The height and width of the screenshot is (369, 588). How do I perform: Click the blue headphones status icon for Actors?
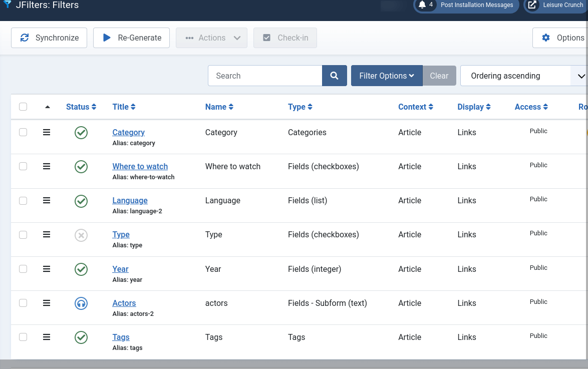pyautogui.click(x=81, y=303)
